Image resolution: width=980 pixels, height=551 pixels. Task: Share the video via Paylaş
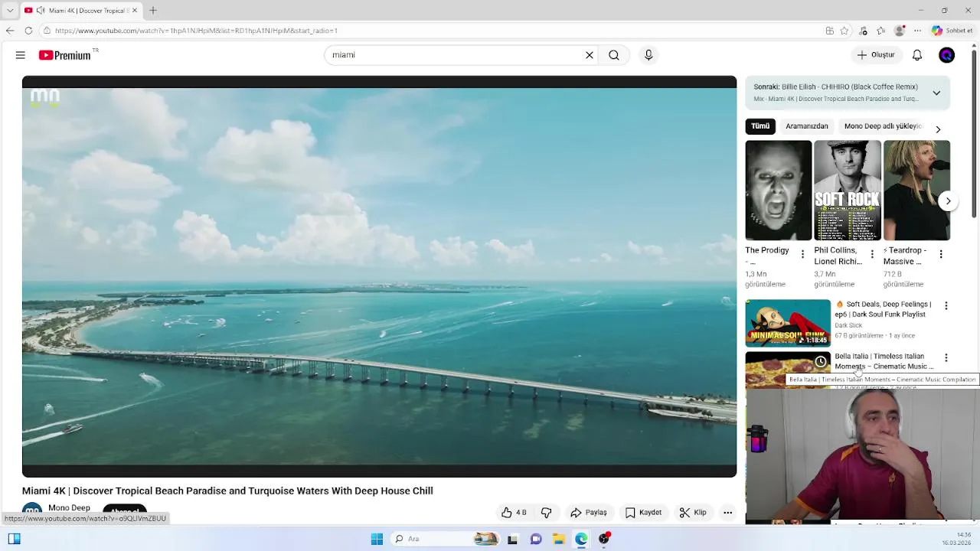[x=588, y=513]
